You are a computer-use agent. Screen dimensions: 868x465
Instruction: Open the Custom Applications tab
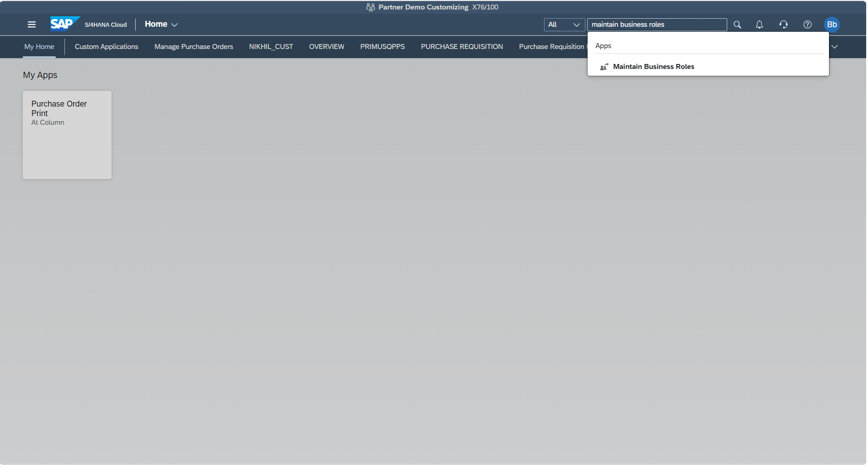[107, 47]
